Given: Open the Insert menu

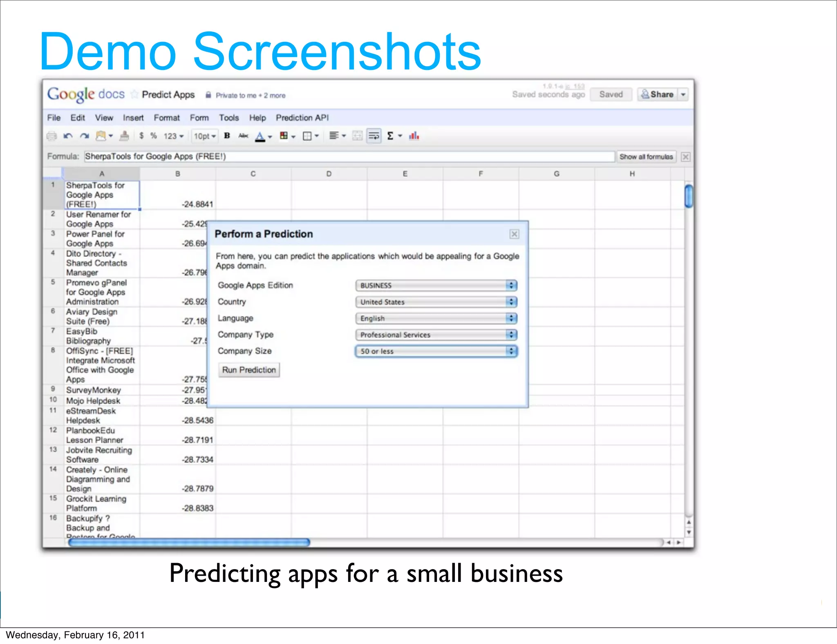Looking at the screenshot, I should tap(133, 118).
